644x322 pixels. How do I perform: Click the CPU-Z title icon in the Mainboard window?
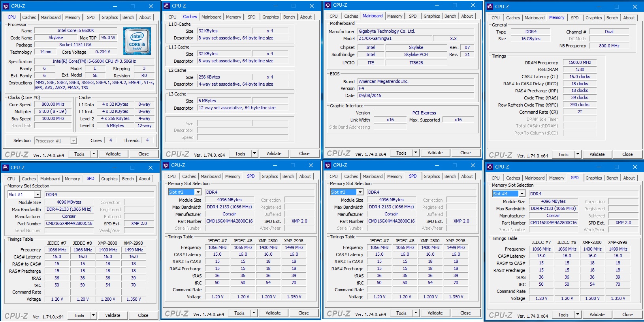328,5
